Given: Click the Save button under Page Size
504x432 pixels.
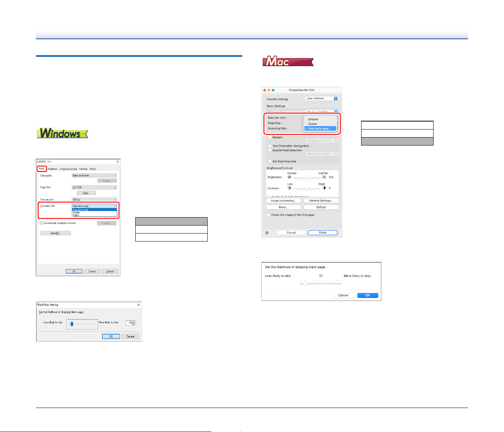Looking at the screenshot, I should tap(86, 193).
